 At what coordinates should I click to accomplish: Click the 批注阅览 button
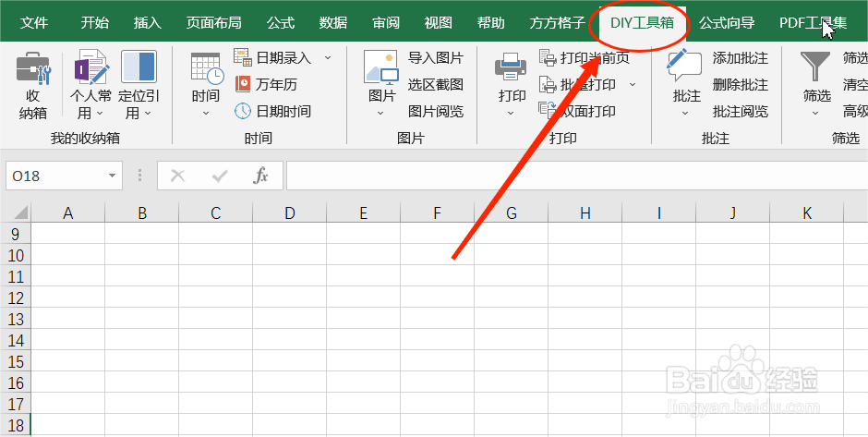point(741,111)
